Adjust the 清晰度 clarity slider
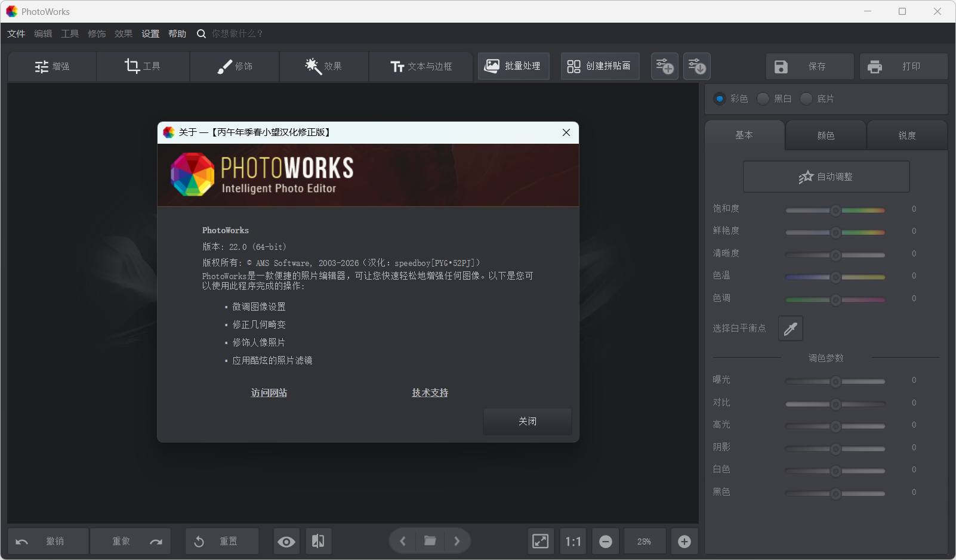Screen dimensions: 956x560 click(835, 255)
